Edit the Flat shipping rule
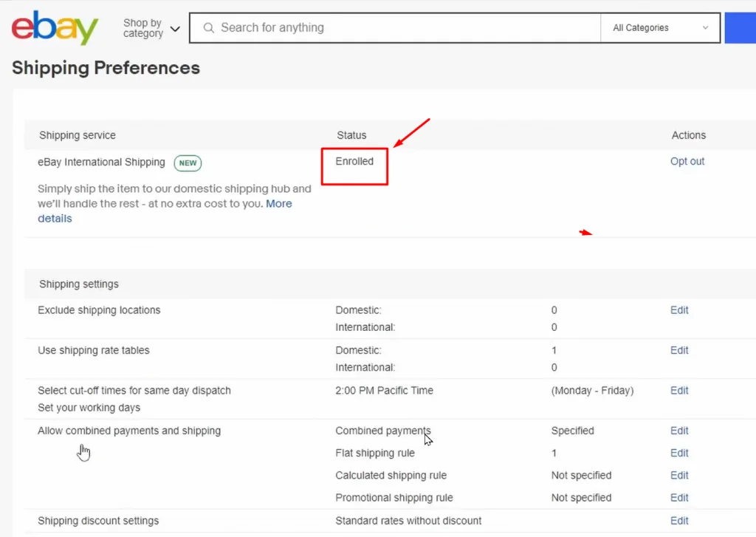Screen dimensions: 756x537 click(678, 453)
